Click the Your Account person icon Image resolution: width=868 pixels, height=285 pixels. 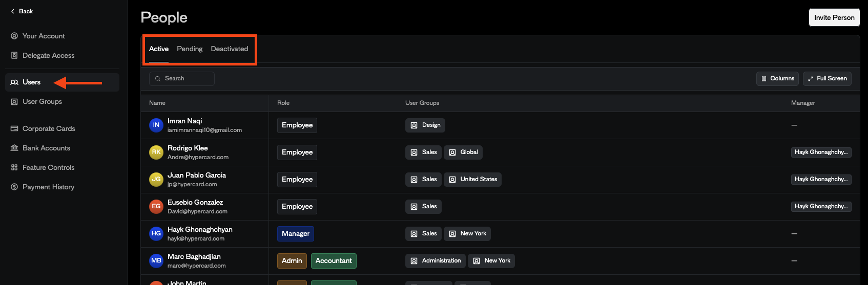click(14, 36)
